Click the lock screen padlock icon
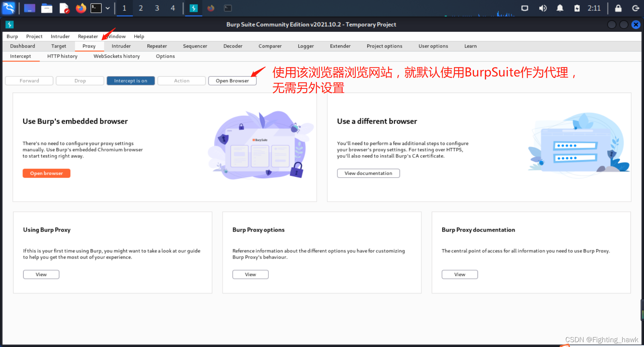 point(619,8)
